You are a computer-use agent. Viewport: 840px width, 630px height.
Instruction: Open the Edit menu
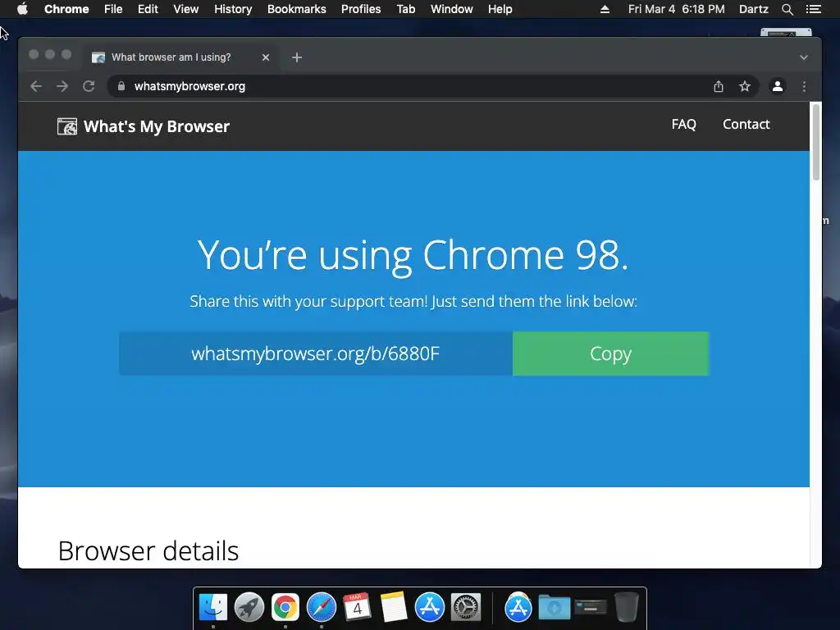(148, 9)
